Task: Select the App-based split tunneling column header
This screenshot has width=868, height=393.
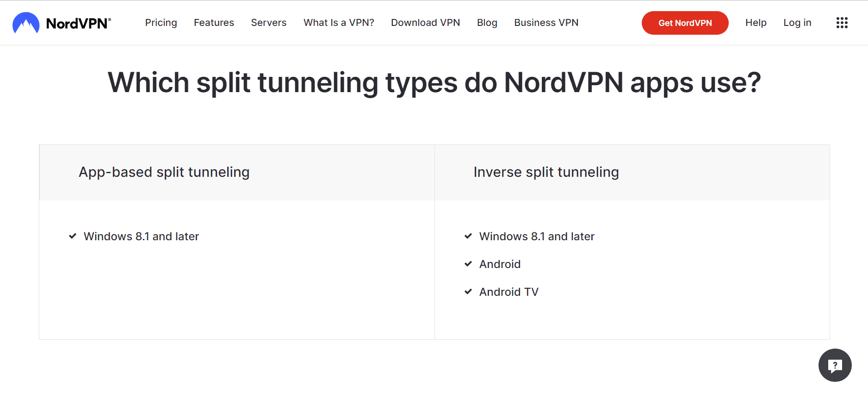Action: (164, 172)
